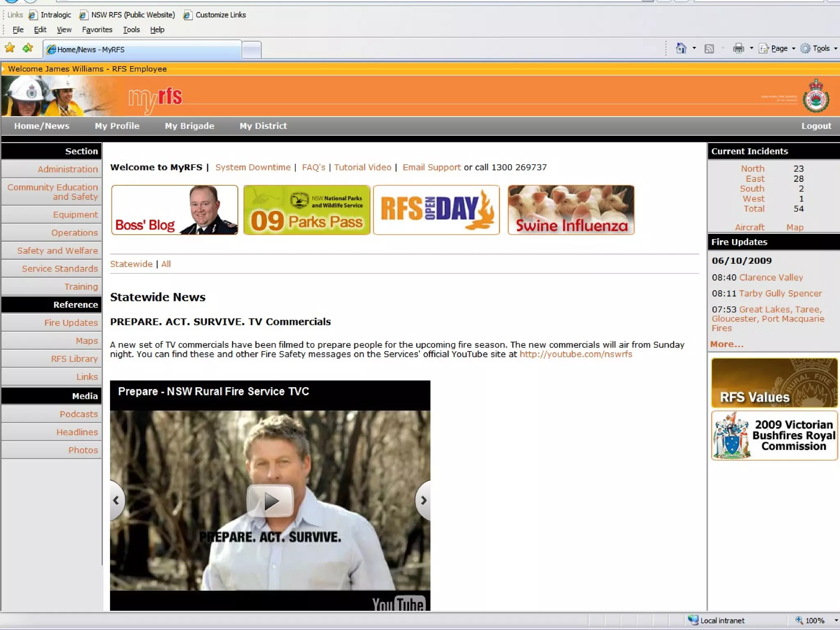Click the Add to Favorites icon
The height and width of the screenshot is (630, 840).
(x=28, y=48)
